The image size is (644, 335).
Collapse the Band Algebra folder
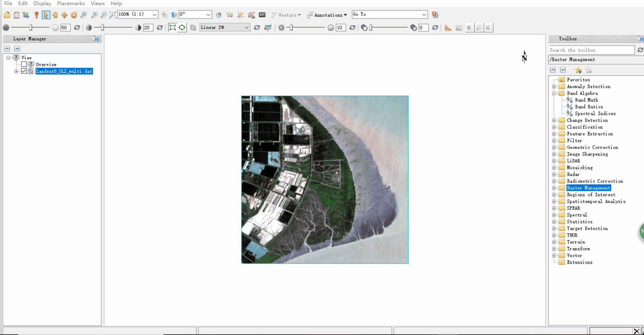(554, 93)
